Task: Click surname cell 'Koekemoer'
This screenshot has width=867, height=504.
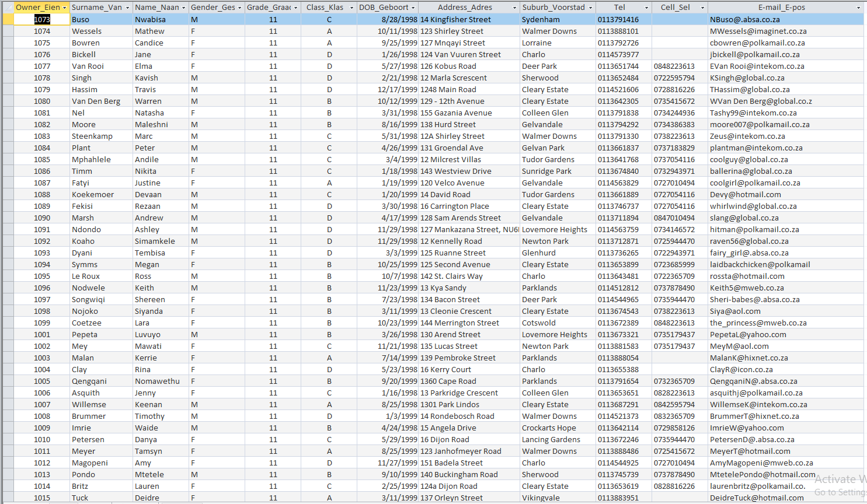Action: tap(101, 194)
